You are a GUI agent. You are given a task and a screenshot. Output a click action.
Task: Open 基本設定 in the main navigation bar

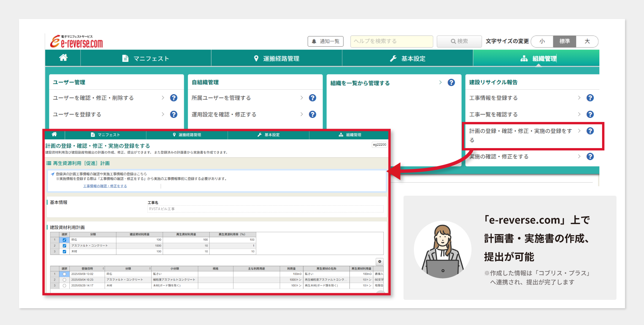click(408, 58)
